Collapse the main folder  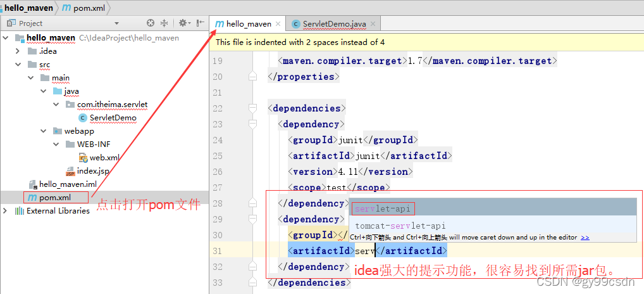[31, 78]
